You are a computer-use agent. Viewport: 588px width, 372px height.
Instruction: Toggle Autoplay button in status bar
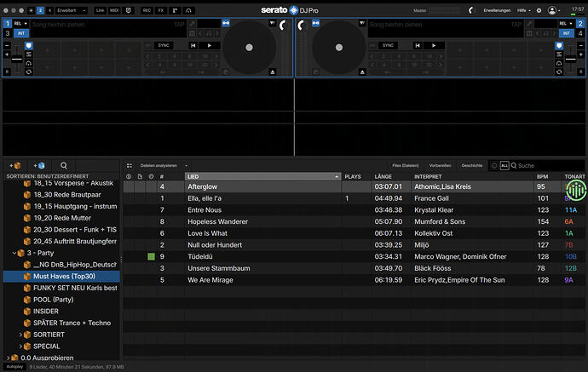pos(14,367)
